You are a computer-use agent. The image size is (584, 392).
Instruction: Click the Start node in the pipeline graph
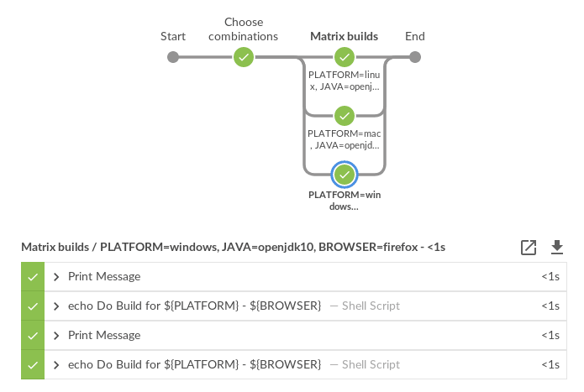(173, 57)
